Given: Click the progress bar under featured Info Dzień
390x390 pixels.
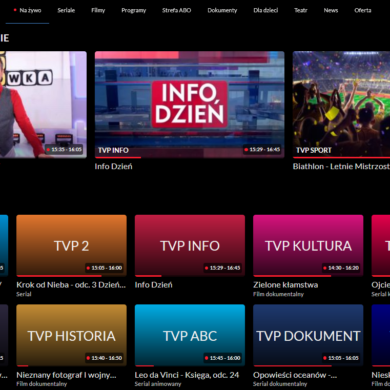Looking at the screenshot, I should click(x=190, y=157).
